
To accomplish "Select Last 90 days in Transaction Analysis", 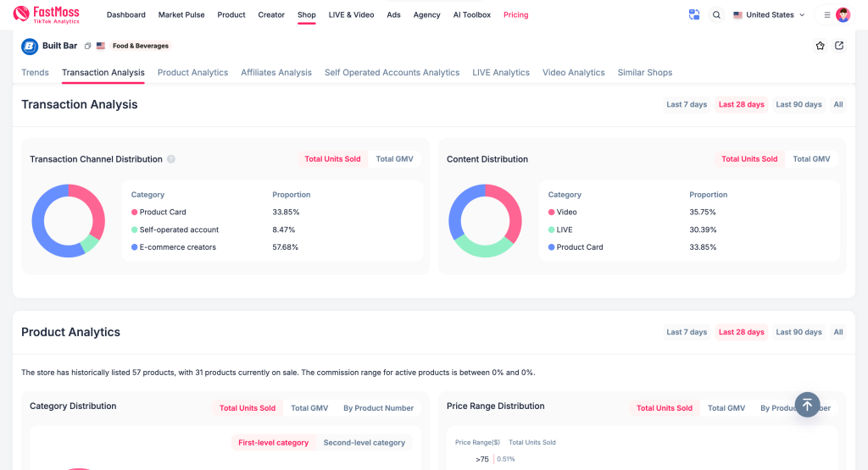I will coord(798,104).
